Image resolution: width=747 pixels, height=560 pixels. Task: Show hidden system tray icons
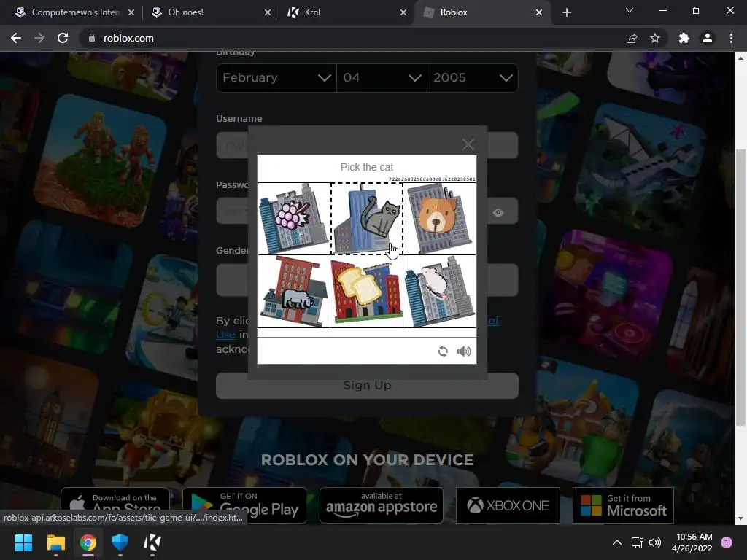coord(617,542)
